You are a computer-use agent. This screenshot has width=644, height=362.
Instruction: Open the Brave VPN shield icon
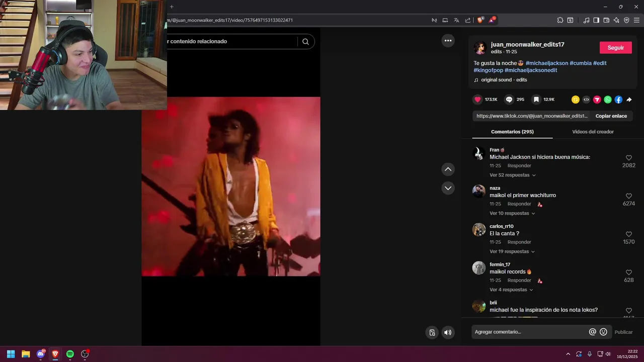tap(626, 20)
